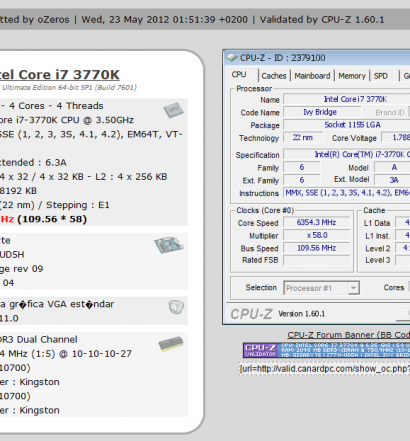The image size is (410, 441).
Task: Click the Bus Speed value 109.56 MHz
Action: (x=316, y=248)
